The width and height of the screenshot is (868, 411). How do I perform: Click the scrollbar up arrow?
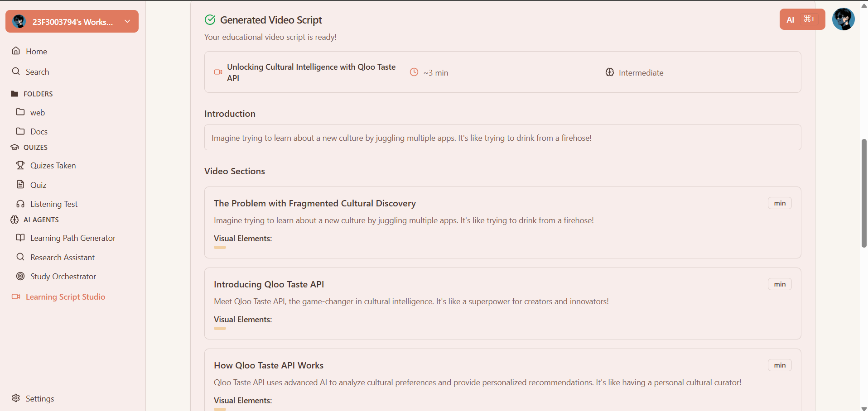tap(864, 5)
